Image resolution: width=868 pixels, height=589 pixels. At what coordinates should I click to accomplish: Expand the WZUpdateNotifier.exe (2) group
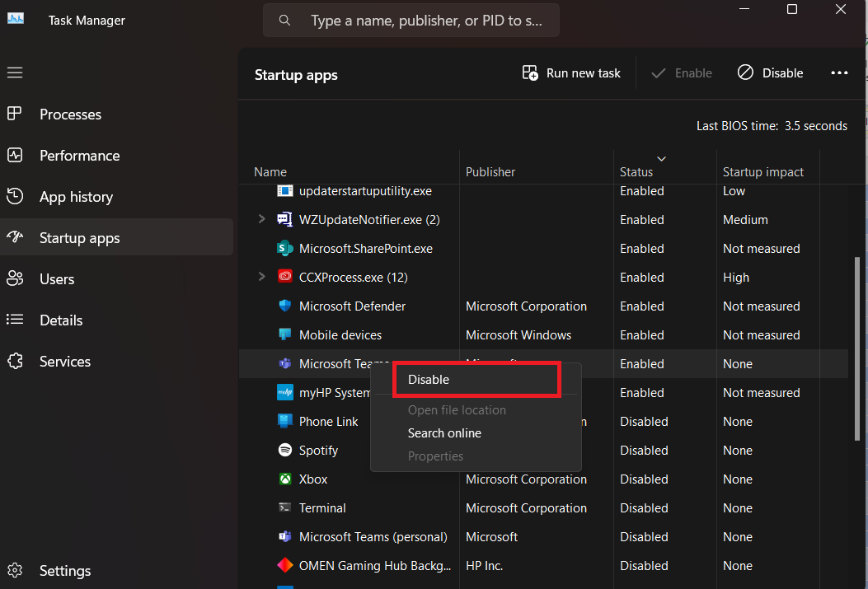[262, 219]
